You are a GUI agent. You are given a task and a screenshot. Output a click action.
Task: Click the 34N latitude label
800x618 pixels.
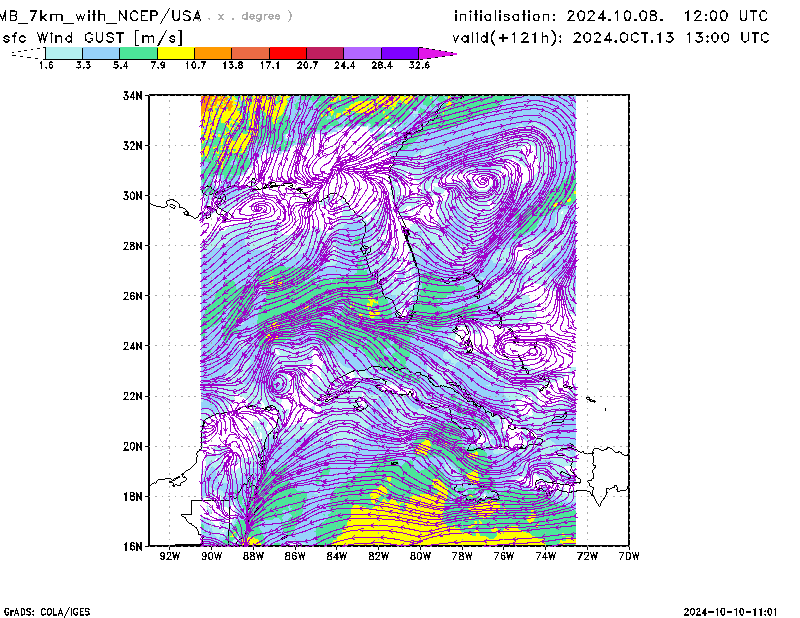point(133,95)
